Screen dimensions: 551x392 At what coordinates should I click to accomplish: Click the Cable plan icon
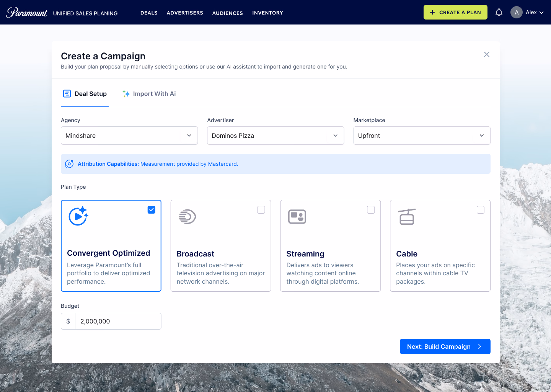[x=407, y=217]
